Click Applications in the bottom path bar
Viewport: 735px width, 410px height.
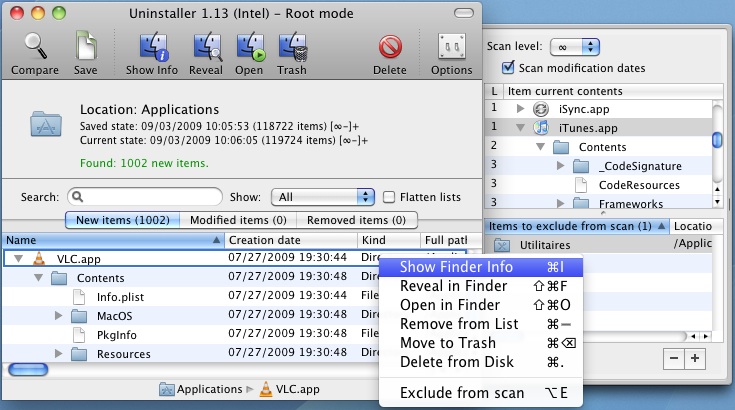(x=201, y=389)
